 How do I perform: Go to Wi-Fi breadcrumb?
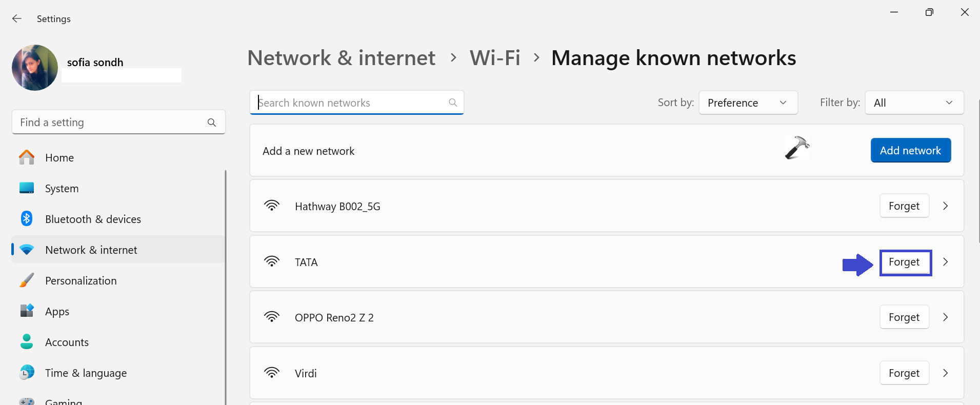pyautogui.click(x=495, y=58)
